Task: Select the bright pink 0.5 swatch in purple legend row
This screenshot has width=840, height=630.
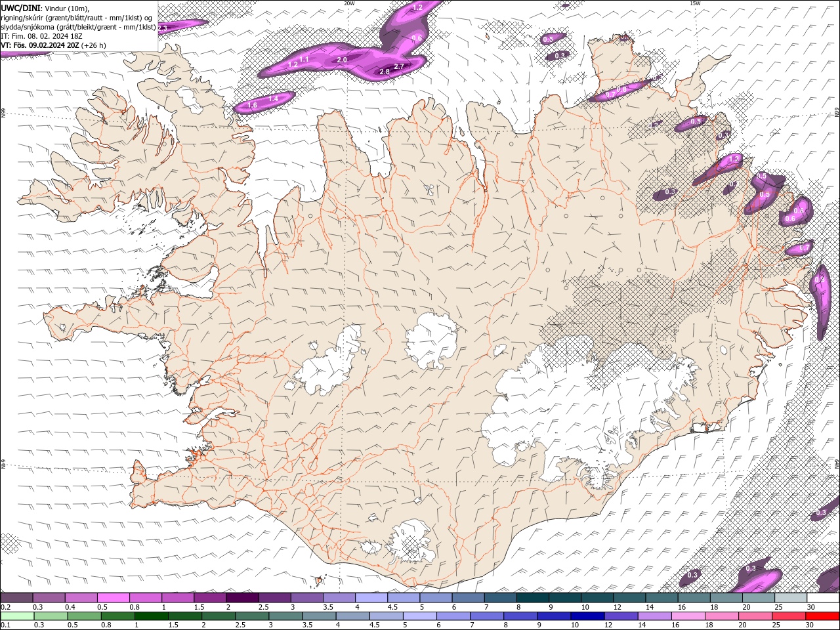Action: pos(113,598)
